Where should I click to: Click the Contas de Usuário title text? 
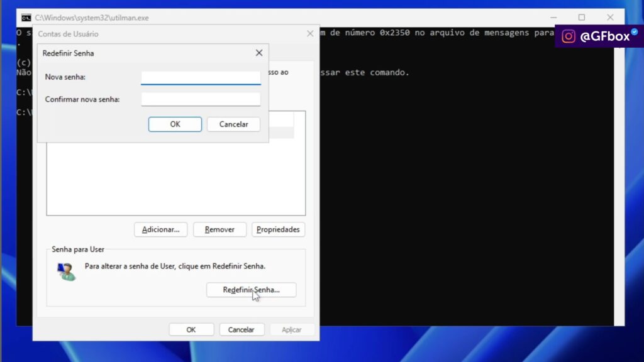click(68, 34)
